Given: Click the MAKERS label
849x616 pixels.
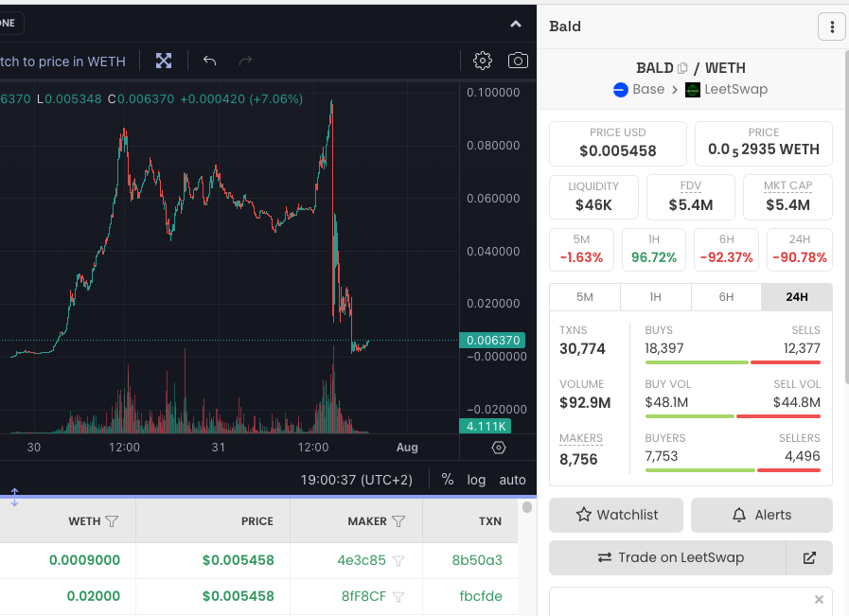Looking at the screenshot, I should [581, 438].
